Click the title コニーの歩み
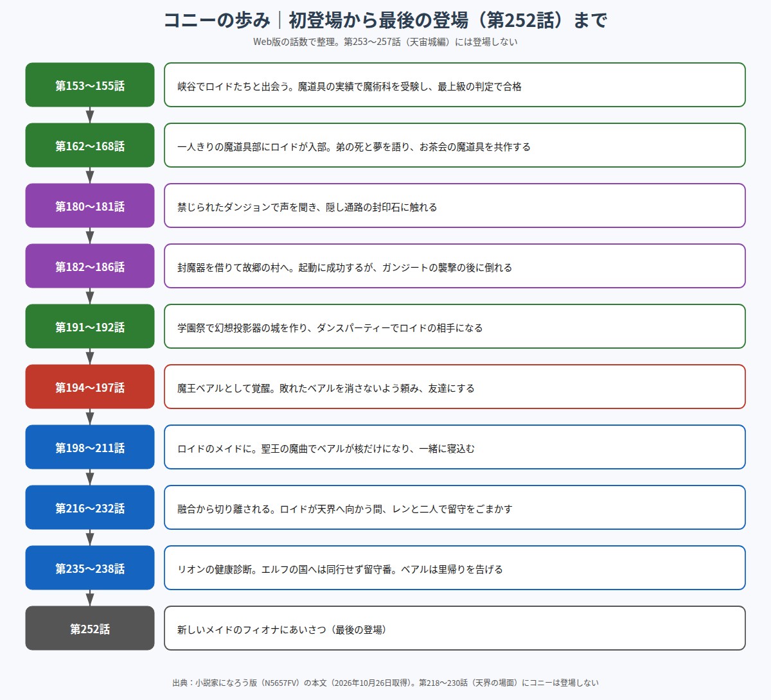This screenshot has height=700, width=771. pyautogui.click(x=385, y=20)
